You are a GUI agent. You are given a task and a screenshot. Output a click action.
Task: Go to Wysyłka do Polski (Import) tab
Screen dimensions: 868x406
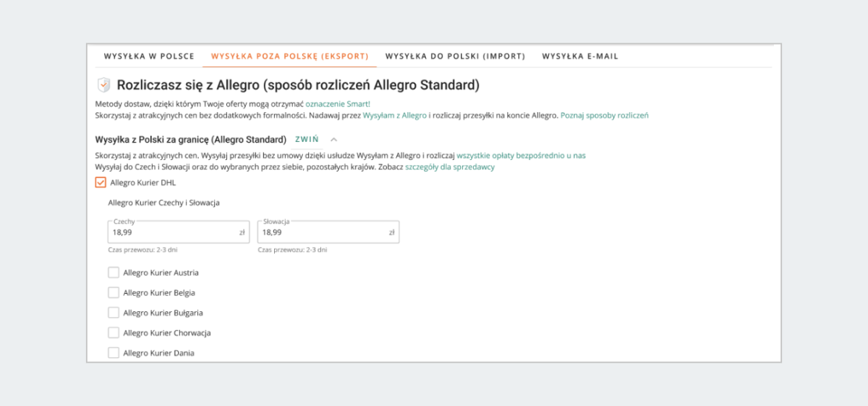(455, 56)
